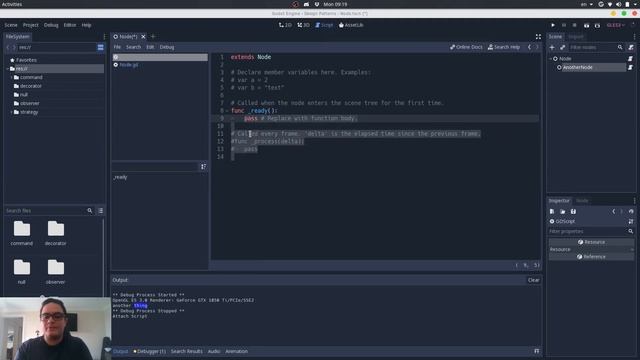Open the observer folder thumbnail
Screen dimensions: 640x360
coord(56,271)
